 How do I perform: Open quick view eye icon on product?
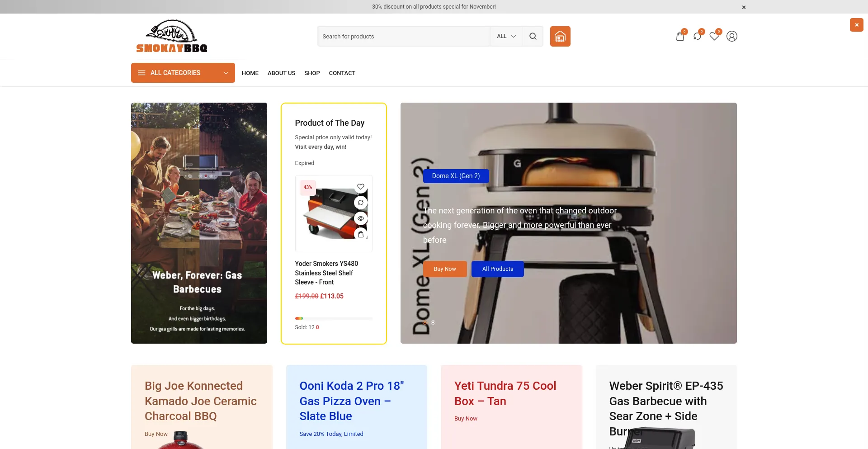click(360, 218)
